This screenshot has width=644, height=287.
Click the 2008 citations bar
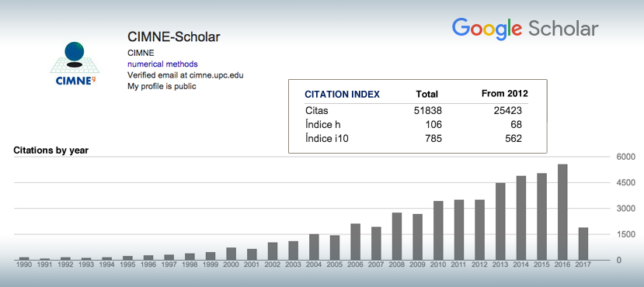click(397, 236)
